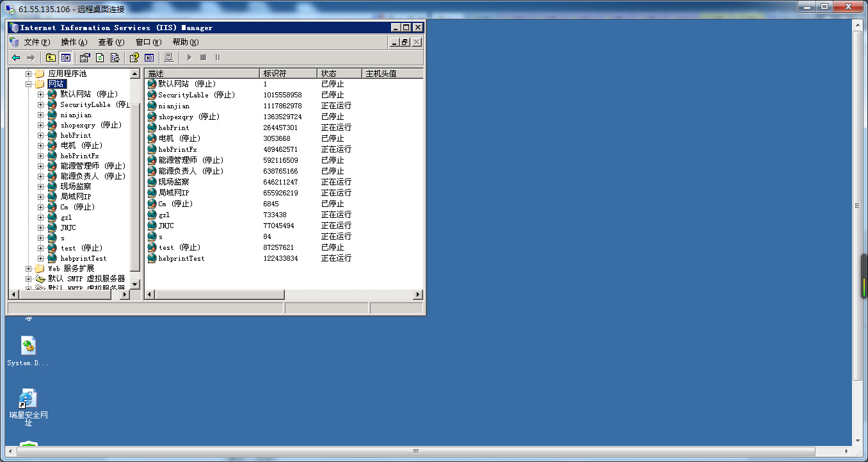Open the 帮助(H) menu

tap(186, 42)
